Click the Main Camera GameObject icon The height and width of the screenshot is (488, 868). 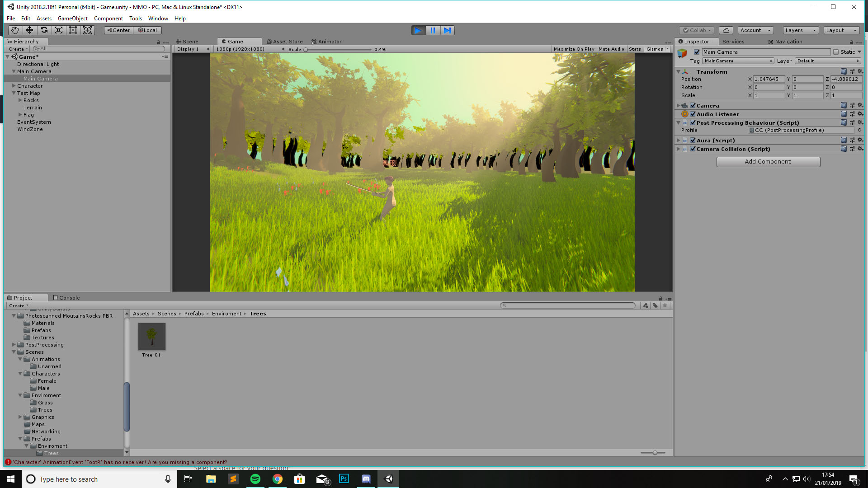682,54
